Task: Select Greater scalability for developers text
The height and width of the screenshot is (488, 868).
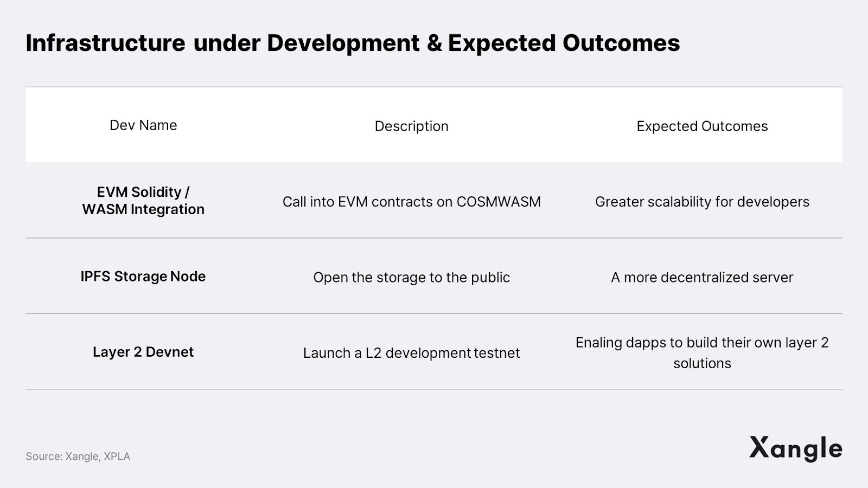Action: pyautogui.click(x=702, y=202)
